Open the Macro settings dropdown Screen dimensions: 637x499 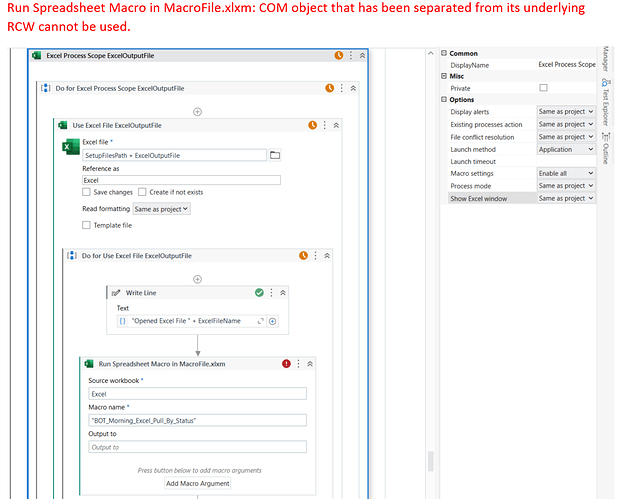click(x=566, y=173)
